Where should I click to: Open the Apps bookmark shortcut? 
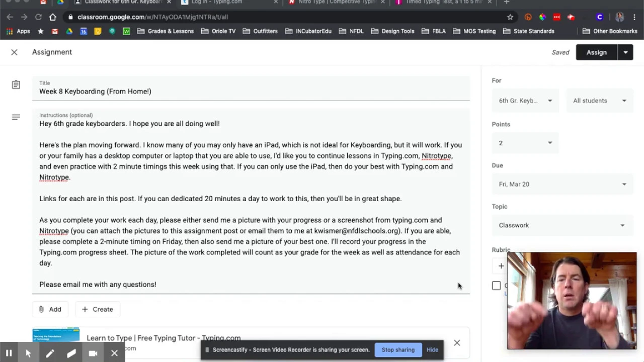(18, 31)
